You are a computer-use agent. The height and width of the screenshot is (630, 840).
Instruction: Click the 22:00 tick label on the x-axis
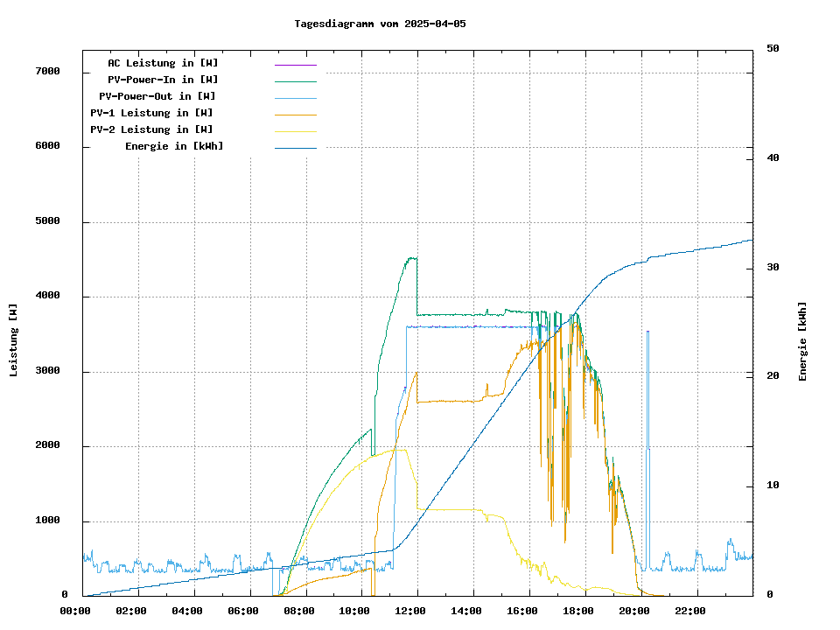(690, 611)
